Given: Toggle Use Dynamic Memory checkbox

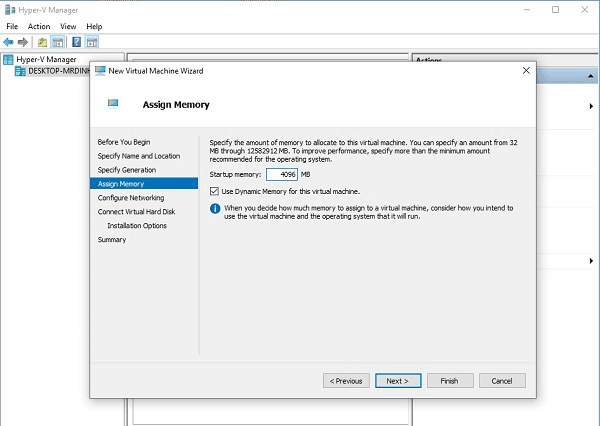Looking at the screenshot, I should (x=214, y=191).
